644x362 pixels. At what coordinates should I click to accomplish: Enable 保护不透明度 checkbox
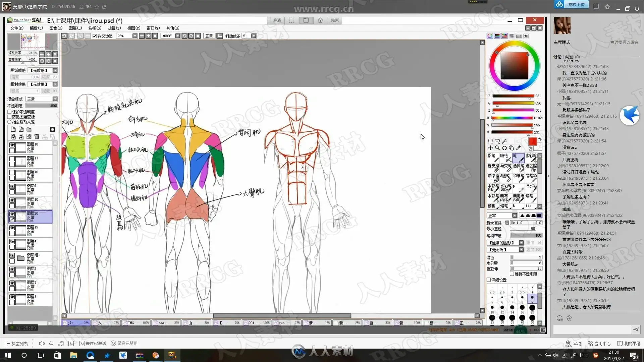coord(10,112)
